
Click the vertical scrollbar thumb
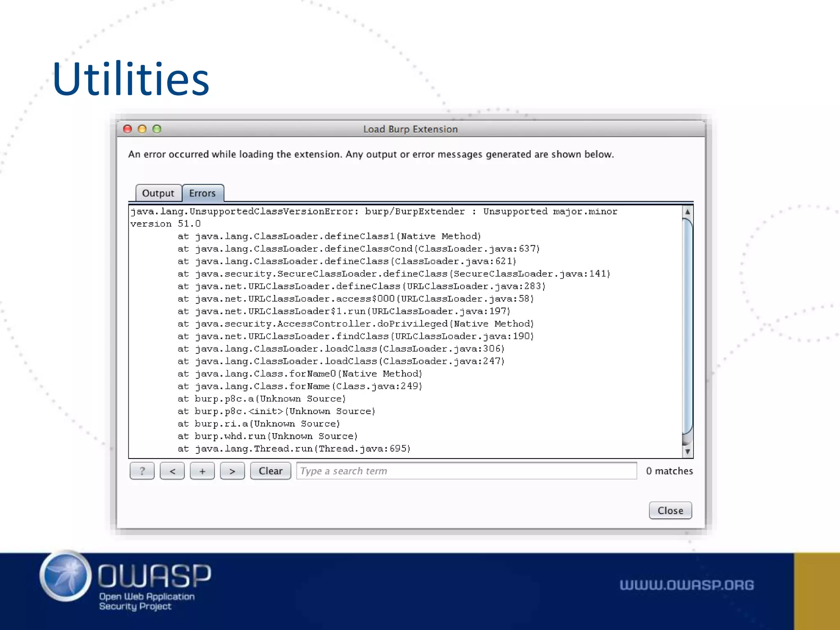click(x=687, y=326)
